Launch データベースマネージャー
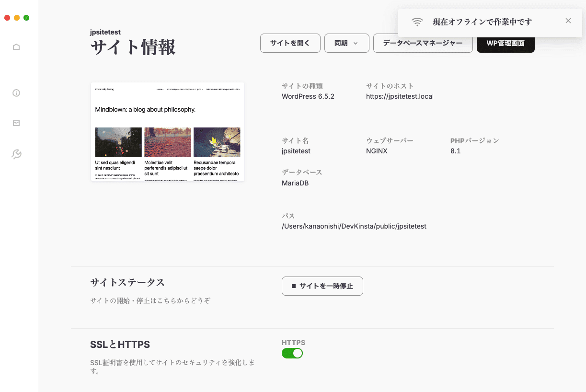Image resolution: width=586 pixels, height=392 pixels. point(423,43)
